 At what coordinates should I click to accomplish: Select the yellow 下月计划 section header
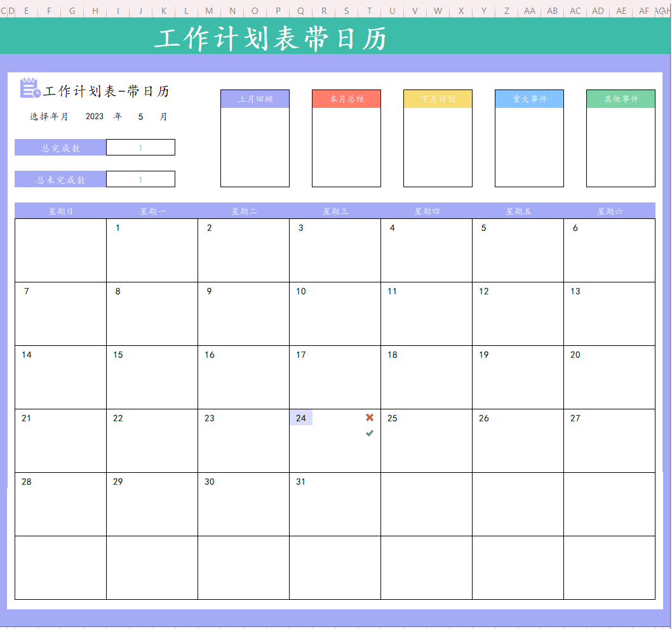(x=438, y=98)
